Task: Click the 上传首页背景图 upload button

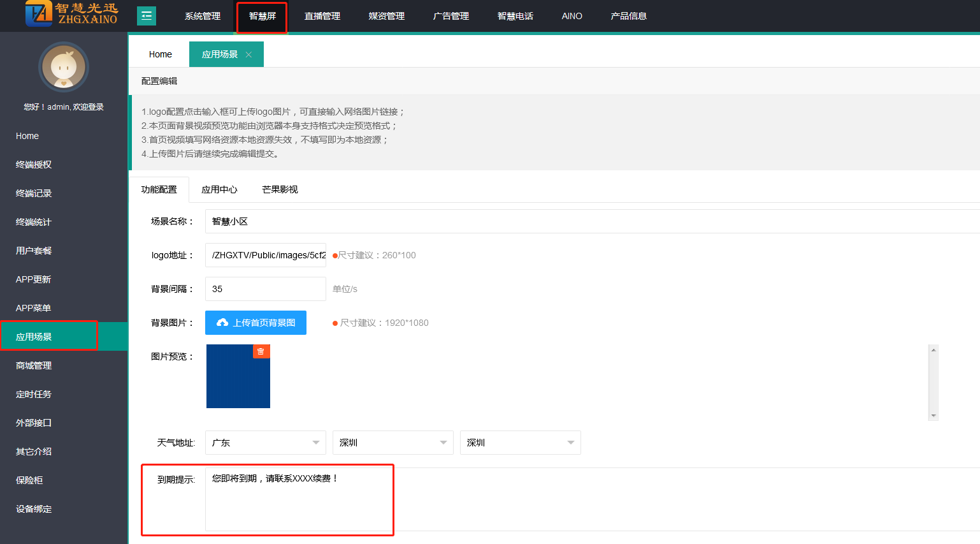Action: (x=256, y=323)
